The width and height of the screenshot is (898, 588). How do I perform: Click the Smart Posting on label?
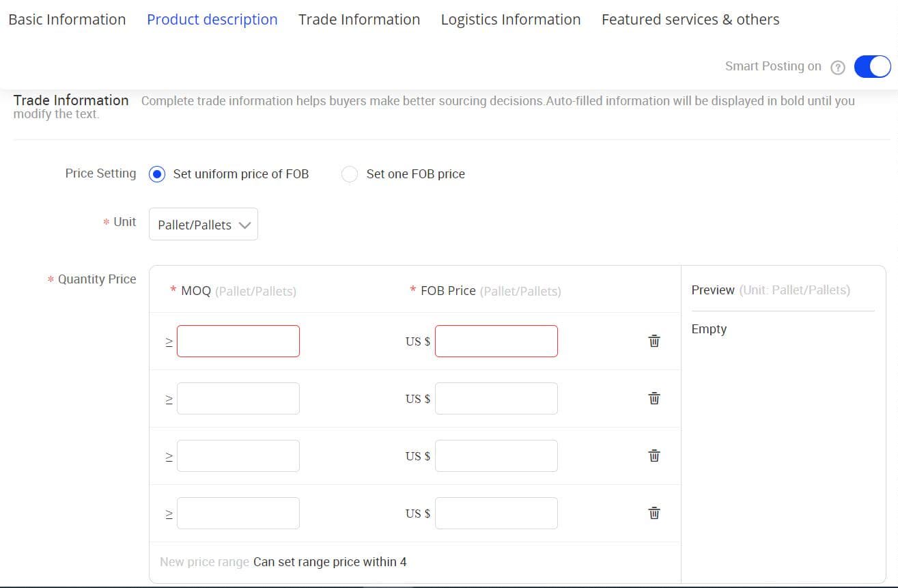pos(773,66)
